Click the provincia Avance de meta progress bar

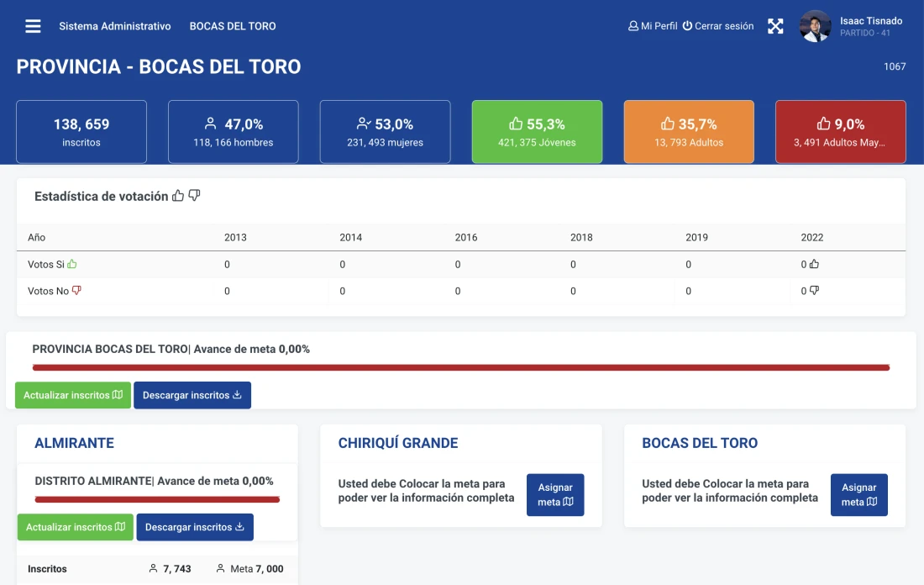coord(461,367)
